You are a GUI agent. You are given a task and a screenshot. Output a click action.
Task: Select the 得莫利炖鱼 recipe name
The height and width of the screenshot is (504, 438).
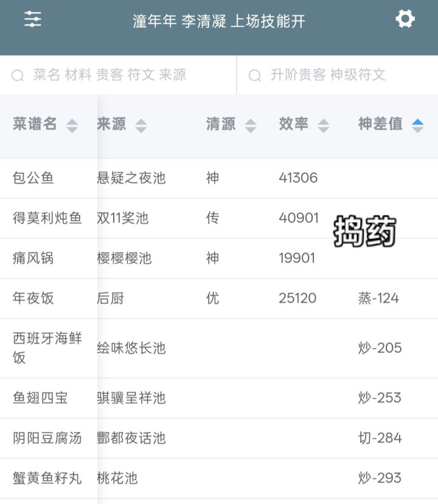click(x=47, y=218)
